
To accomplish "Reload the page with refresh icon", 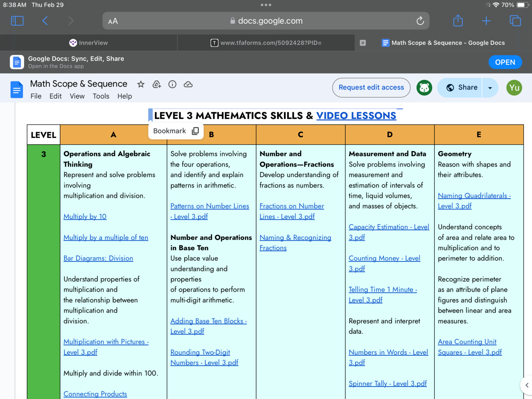I will click(420, 21).
